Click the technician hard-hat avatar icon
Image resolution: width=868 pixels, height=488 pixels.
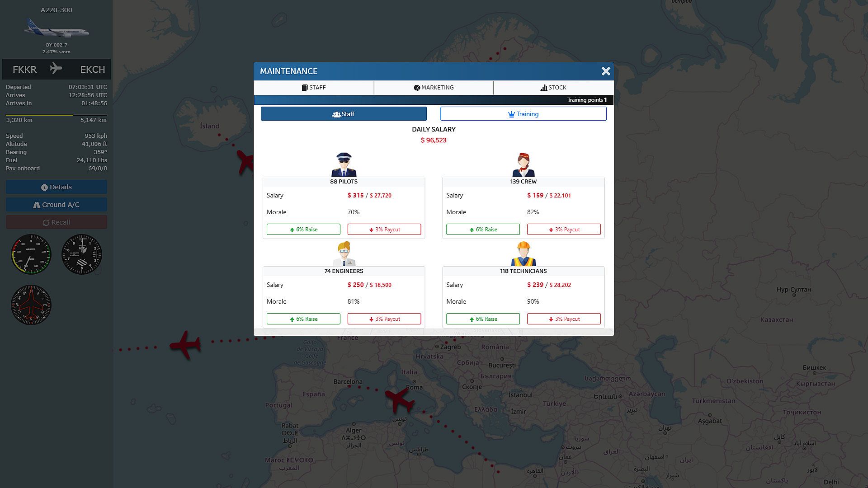pyautogui.click(x=523, y=254)
